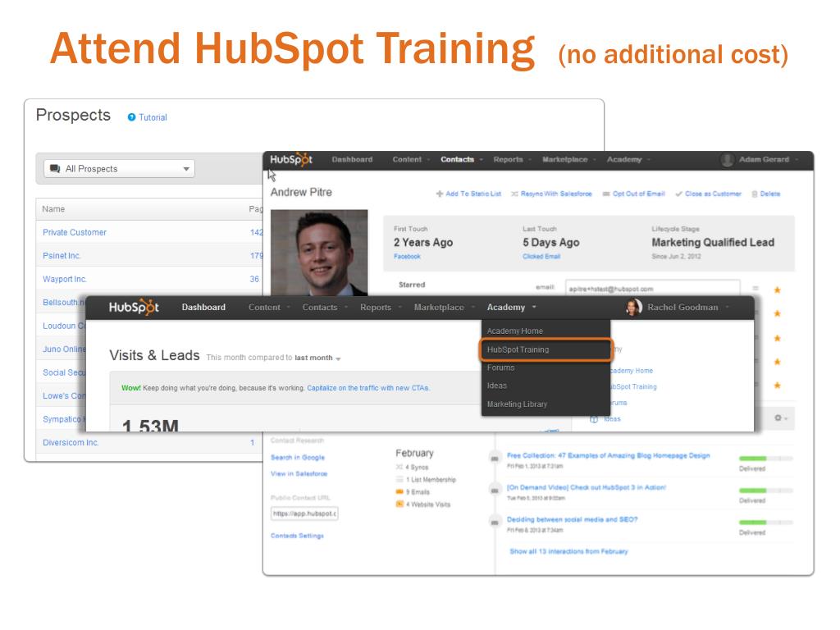Image resolution: width=840 pixels, height=630 pixels.
Task: Click View in Salesforce link
Action: coord(299,473)
